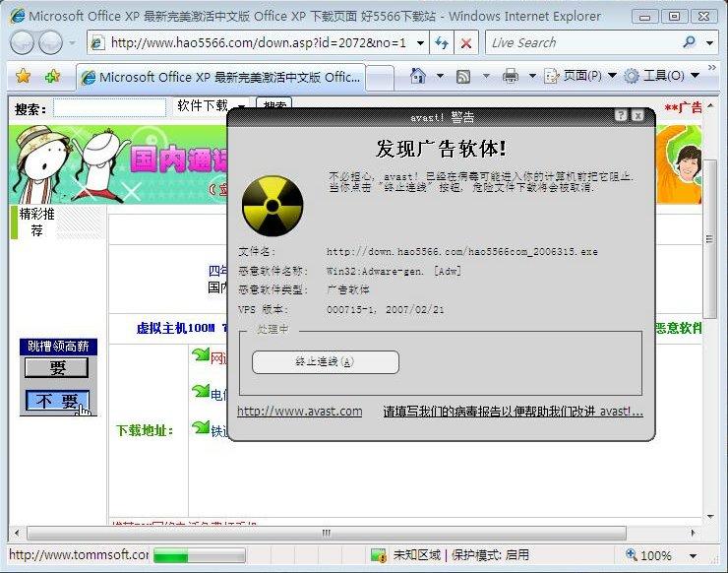Expand the Home button dropdown arrow
The image size is (728, 573).
(440, 76)
